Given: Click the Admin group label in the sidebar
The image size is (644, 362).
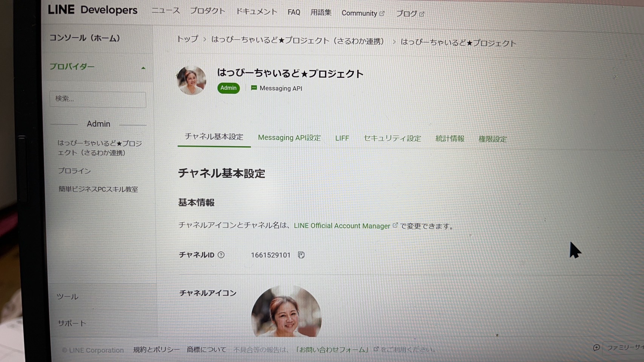Looking at the screenshot, I should (98, 124).
